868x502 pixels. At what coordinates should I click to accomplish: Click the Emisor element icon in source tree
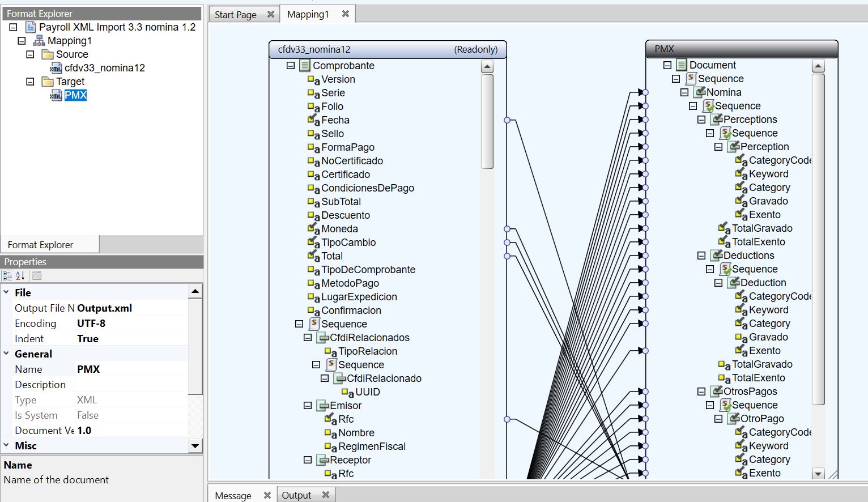tap(322, 406)
